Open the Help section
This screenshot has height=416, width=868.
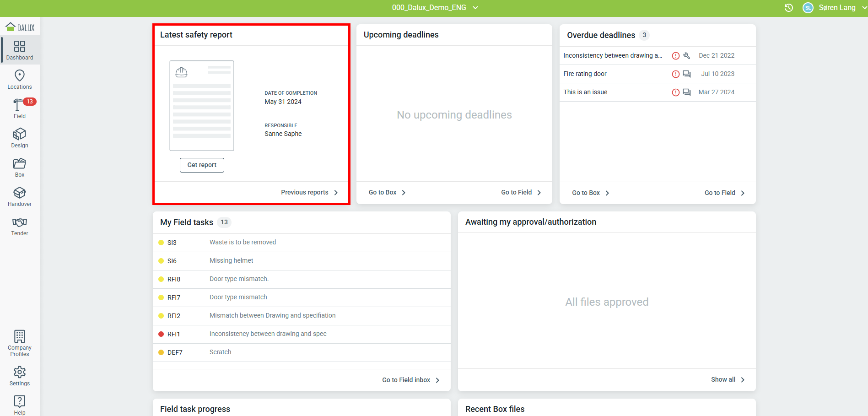pyautogui.click(x=20, y=405)
